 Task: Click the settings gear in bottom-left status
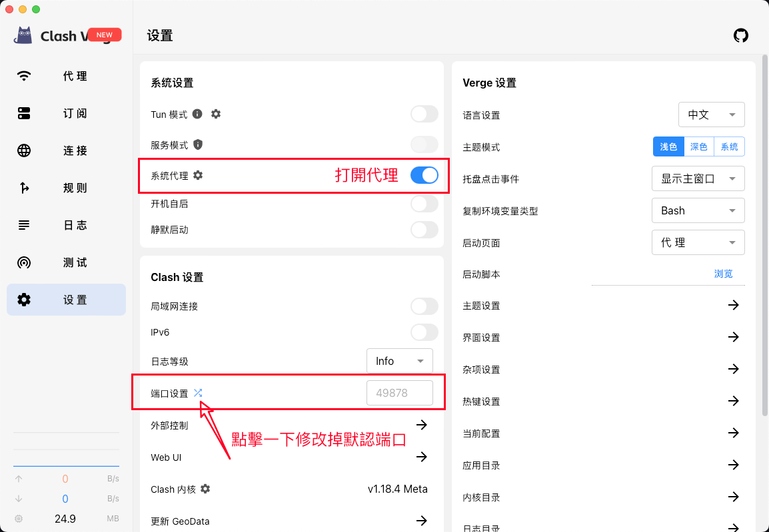[x=19, y=519]
